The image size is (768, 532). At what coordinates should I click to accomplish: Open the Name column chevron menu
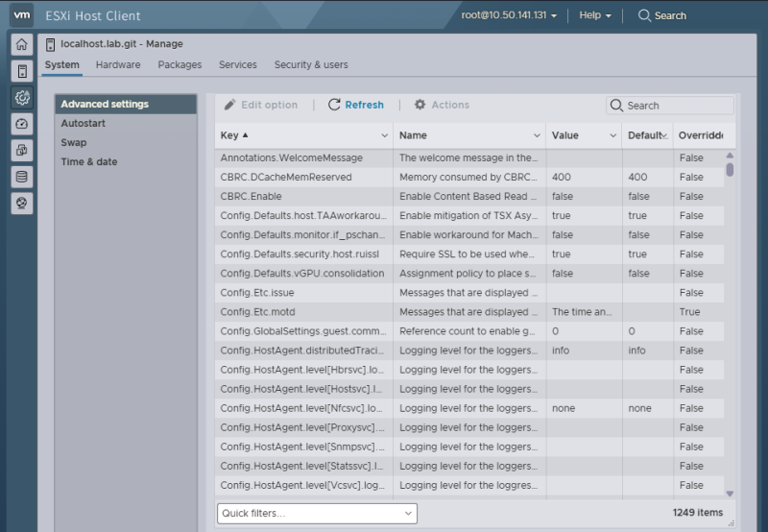537,135
